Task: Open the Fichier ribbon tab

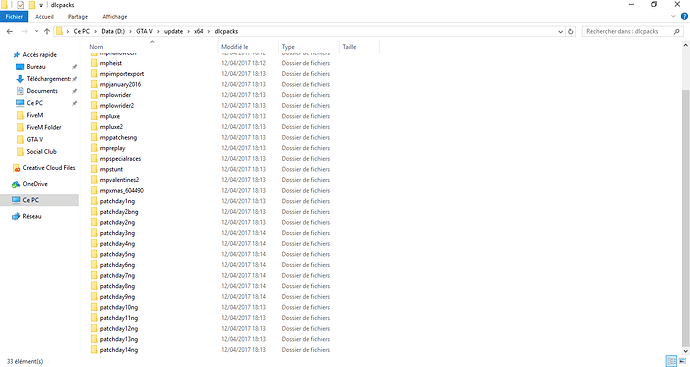Action: (14, 17)
